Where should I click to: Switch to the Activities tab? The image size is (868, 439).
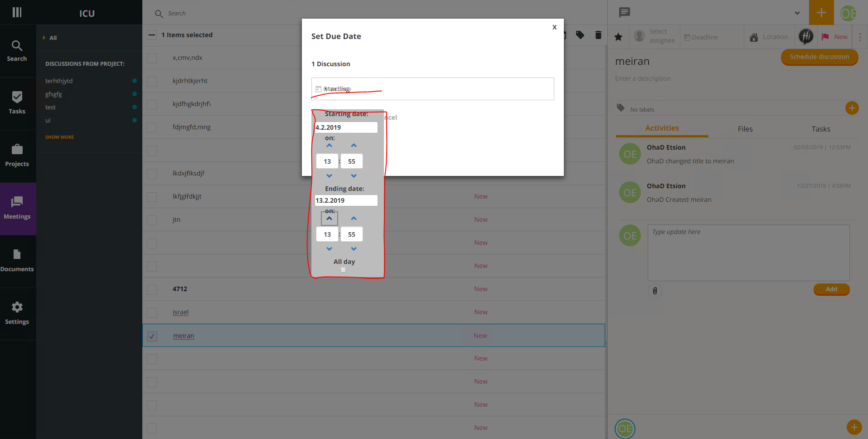point(662,128)
